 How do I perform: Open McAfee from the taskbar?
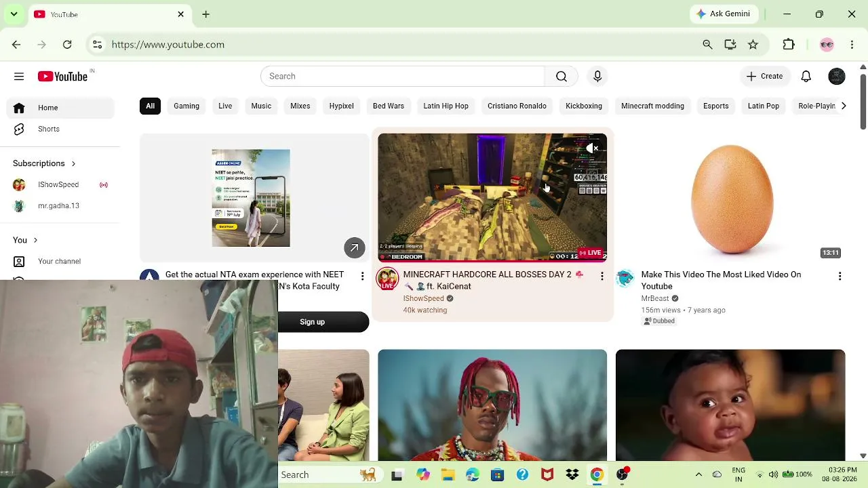tap(547, 475)
